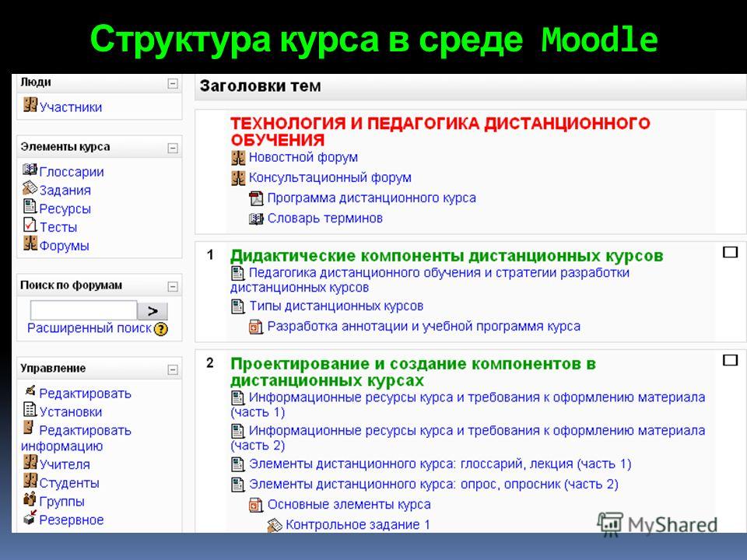Open Разработка аннотации и учебной программя курса
Screen dimensions: 747x560
click(x=423, y=326)
